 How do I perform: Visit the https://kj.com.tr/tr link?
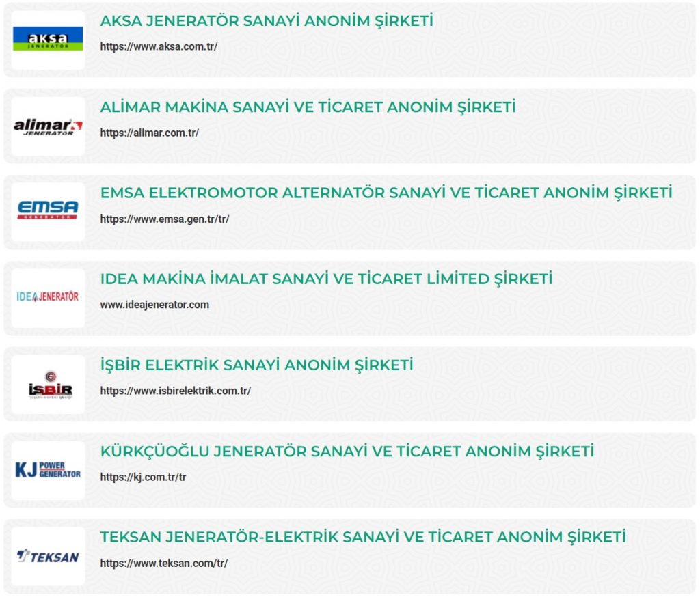[143, 477]
